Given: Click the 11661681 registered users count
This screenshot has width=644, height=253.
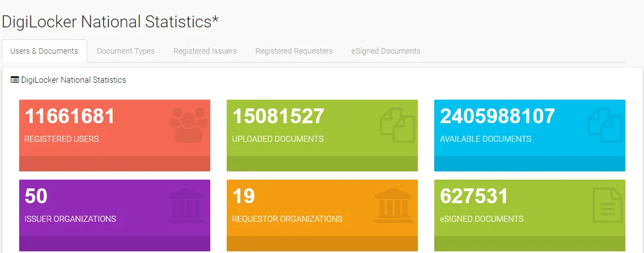Looking at the screenshot, I should [x=70, y=117].
